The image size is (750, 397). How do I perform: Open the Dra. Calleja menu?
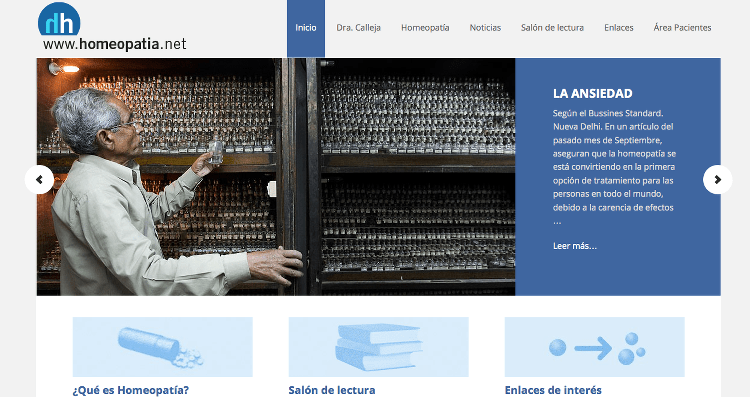(358, 28)
